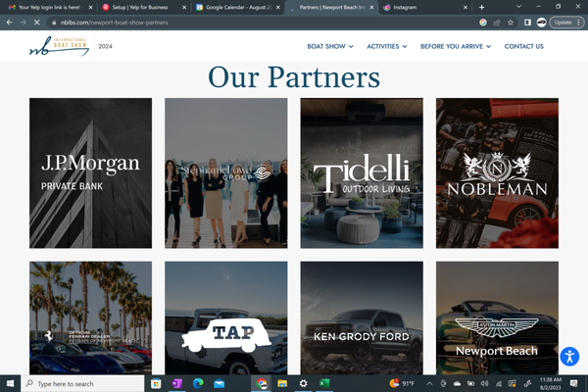Image resolution: width=588 pixels, height=392 pixels.
Task: Open File Explorer from the taskbar
Action: pos(282,383)
